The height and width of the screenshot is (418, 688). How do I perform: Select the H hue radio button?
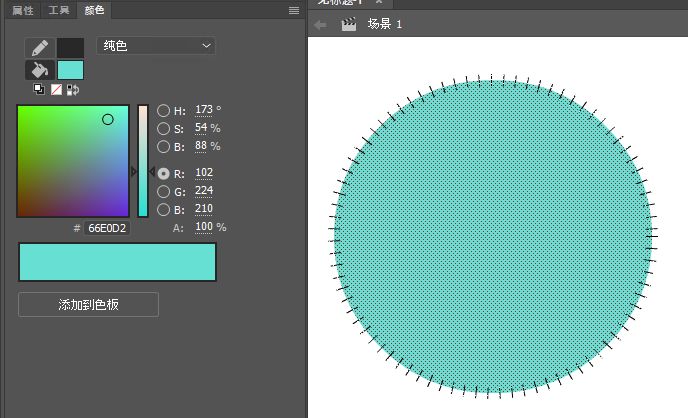[x=163, y=111]
